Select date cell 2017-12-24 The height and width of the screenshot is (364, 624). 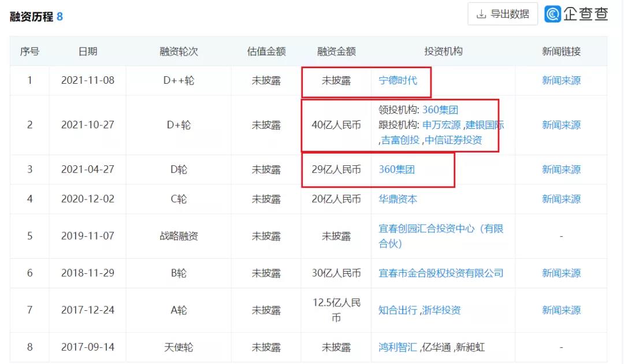[x=88, y=310]
